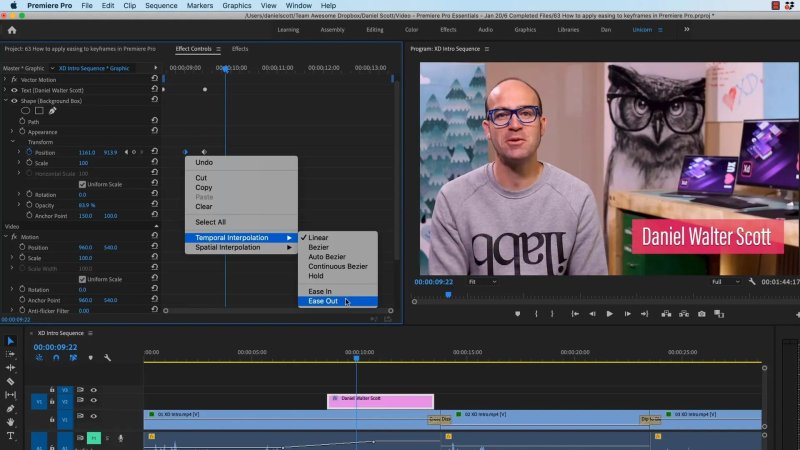The image size is (800, 450).
Task: Switch to Editing workspace
Action: (374, 30)
